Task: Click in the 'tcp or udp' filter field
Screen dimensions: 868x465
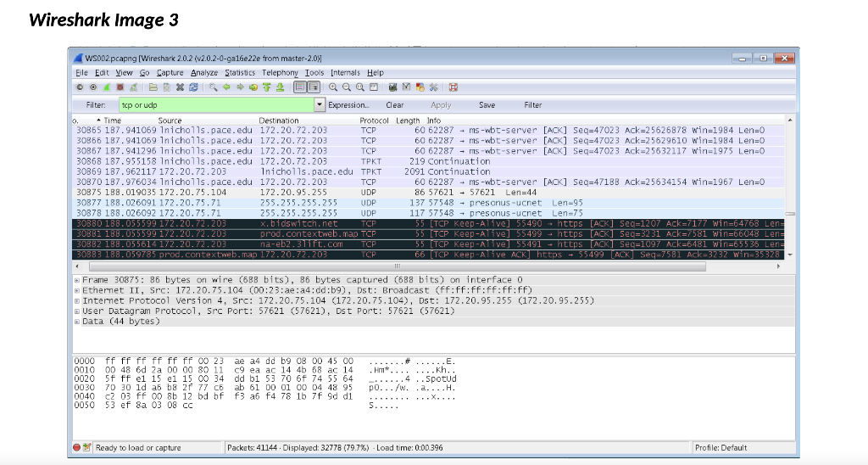Action: [x=216, y=104]
